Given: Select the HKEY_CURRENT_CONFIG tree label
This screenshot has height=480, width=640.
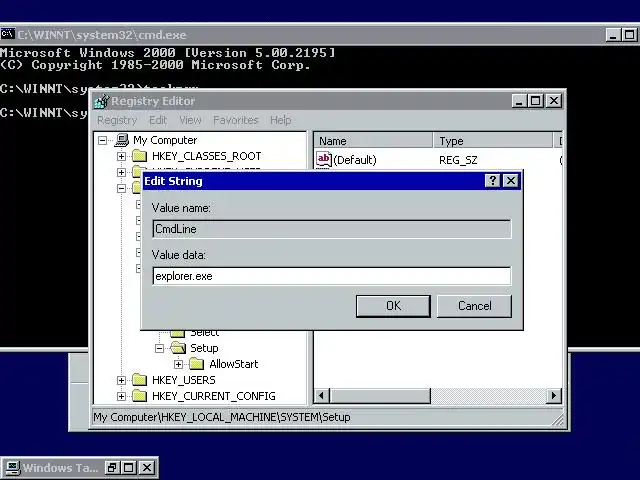Looking at the screenshot, I should click(213, 396).
